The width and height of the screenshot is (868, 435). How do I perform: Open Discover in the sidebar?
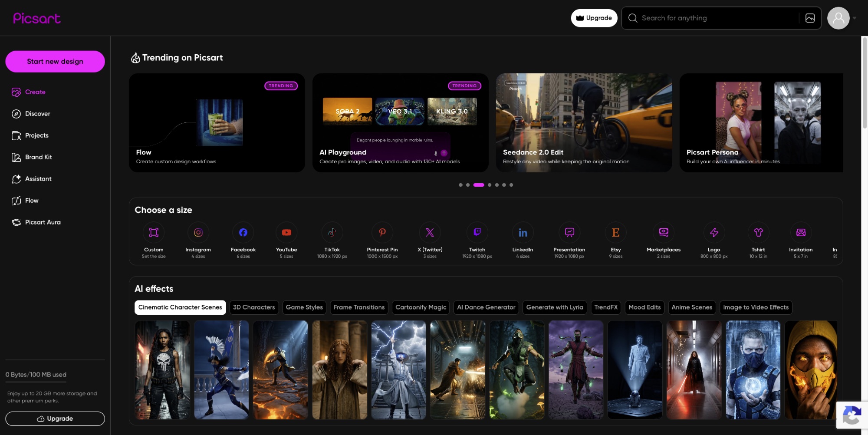tap(31, 114)
